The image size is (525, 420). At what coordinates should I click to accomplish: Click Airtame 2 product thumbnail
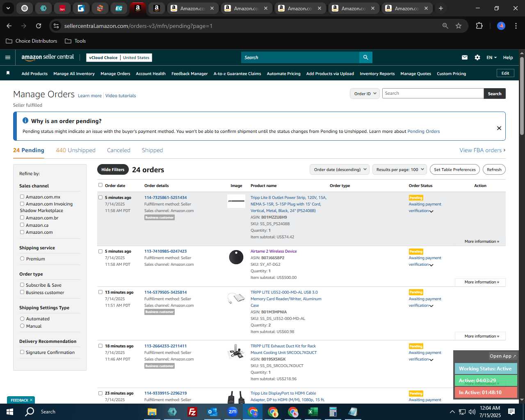(x=236, y=257)
